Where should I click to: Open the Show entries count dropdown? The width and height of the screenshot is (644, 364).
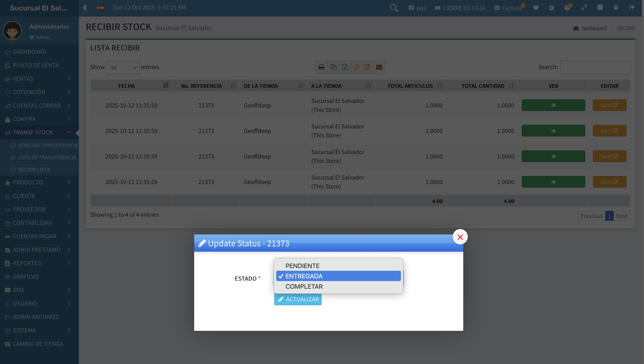tap(123, 67)
